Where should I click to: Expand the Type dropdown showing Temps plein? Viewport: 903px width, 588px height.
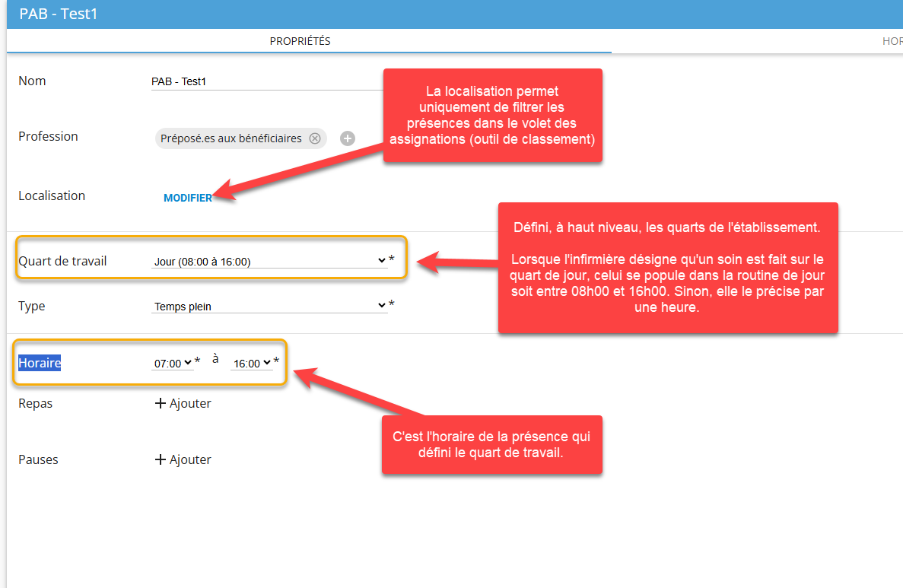[269, 307]
